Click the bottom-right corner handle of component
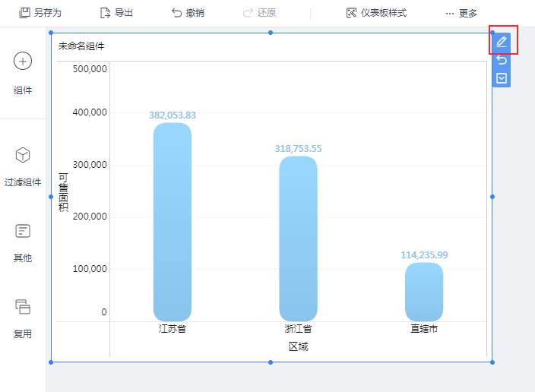 pos(492,362)
